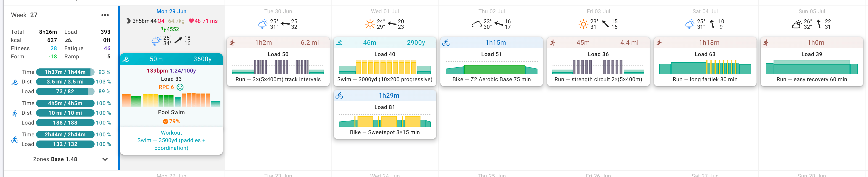This screenshot has height=177, width=868.
Task: Click the orange 79% compliance check icon
Action: [x=165, y=122]
